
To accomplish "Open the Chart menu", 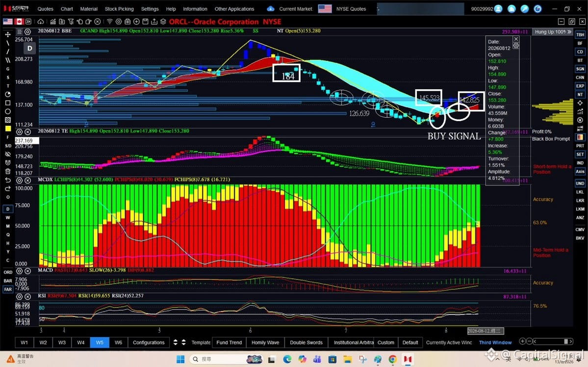I will tap(67, 9).
